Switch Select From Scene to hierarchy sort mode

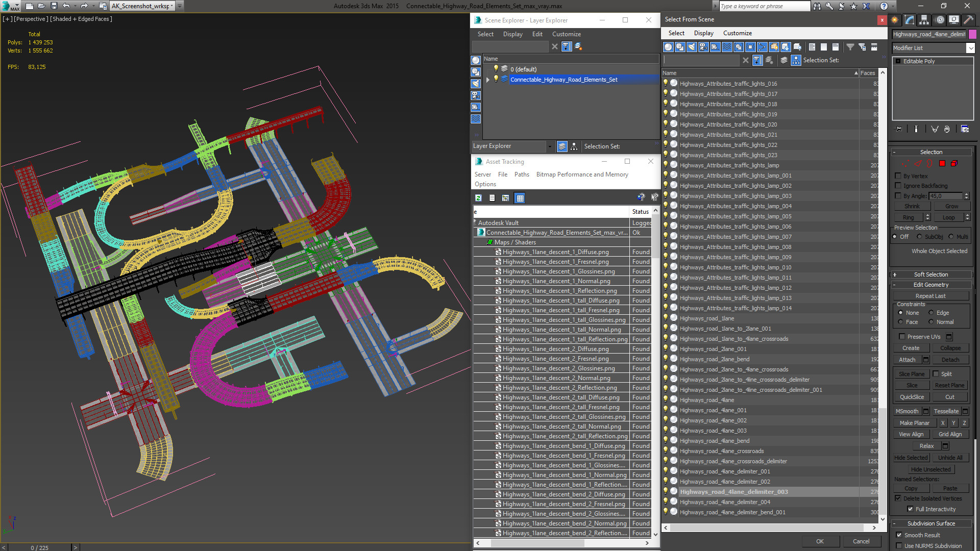point(796,60)
